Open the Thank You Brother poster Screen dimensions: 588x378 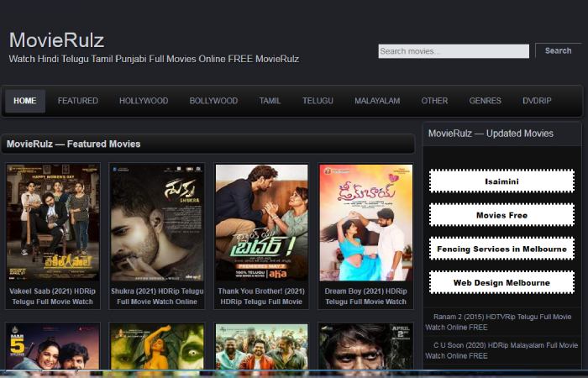tap(261, 223)
